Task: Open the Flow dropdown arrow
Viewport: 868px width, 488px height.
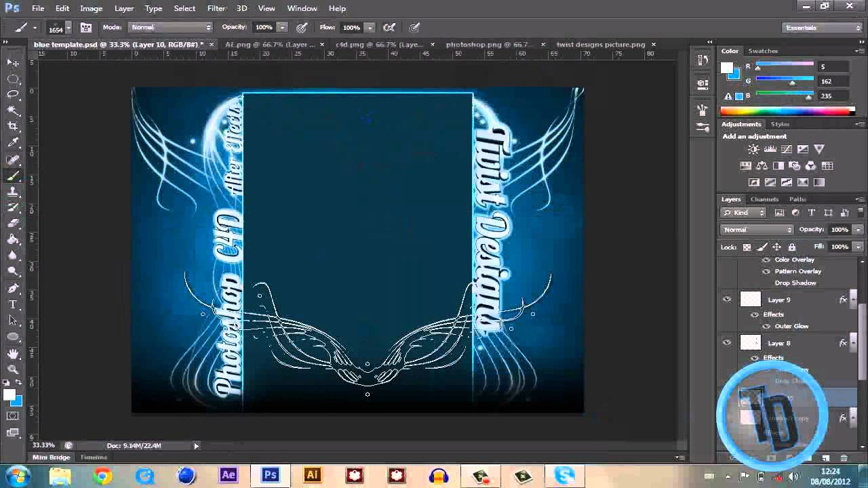Action: [370, 28]
